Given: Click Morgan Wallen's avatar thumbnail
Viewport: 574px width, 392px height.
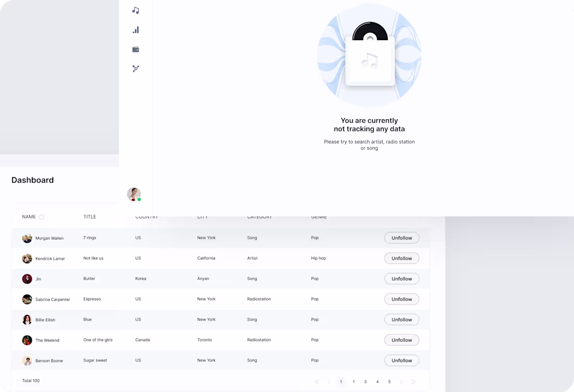Looking at the screenshot, I should pos(27,238).
